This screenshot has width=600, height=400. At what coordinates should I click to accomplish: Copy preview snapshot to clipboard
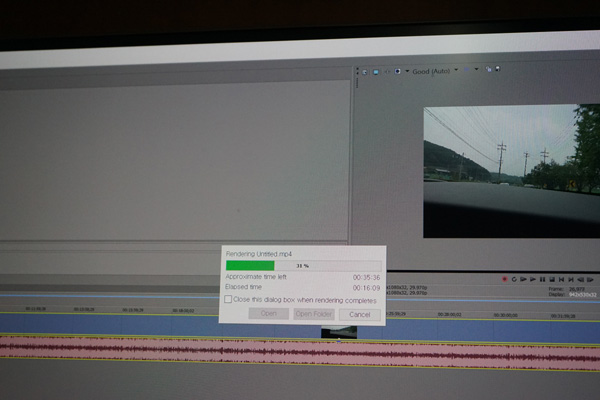click(x=488, y=69)
